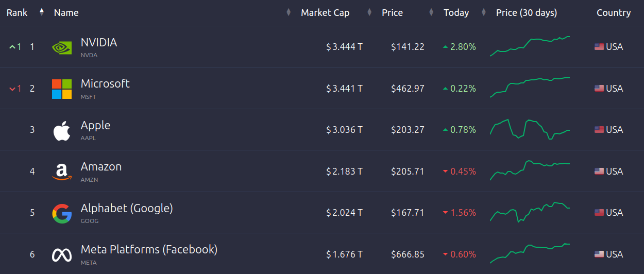Sort by Price using its sort arrows

click(431, 12)
